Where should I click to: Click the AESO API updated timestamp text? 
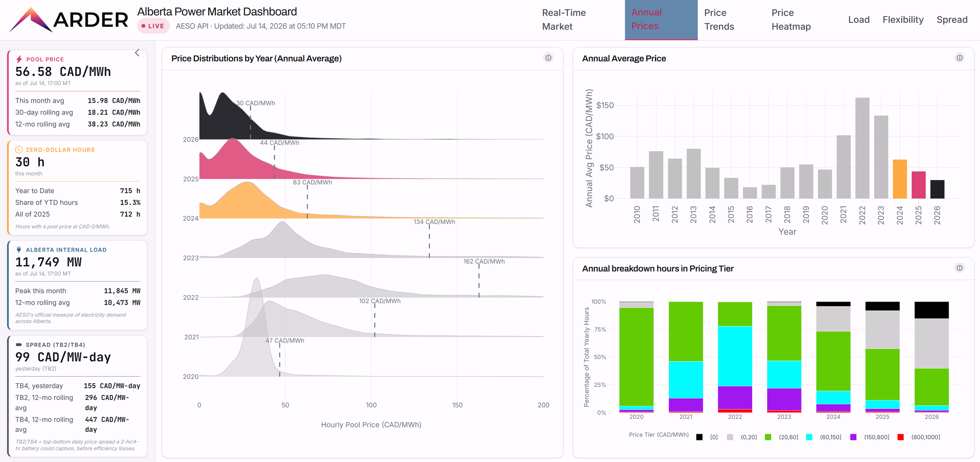coord(261,26)
